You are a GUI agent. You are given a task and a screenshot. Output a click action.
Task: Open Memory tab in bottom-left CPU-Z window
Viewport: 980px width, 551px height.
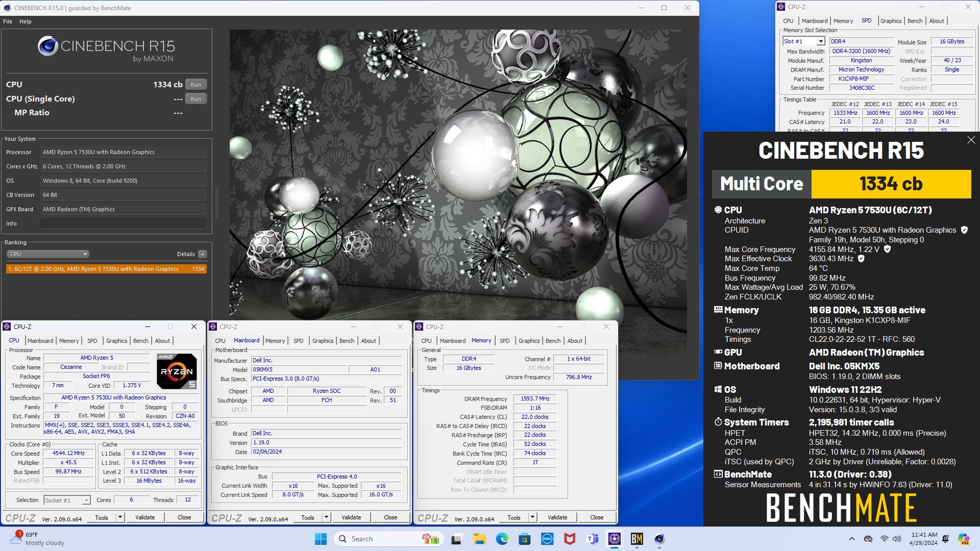(x=69, y=341)
